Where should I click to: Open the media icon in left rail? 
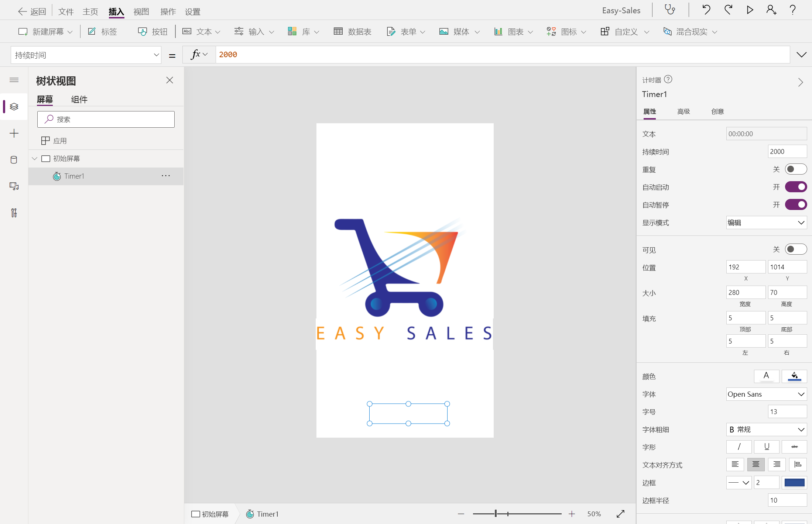[14, 186]
